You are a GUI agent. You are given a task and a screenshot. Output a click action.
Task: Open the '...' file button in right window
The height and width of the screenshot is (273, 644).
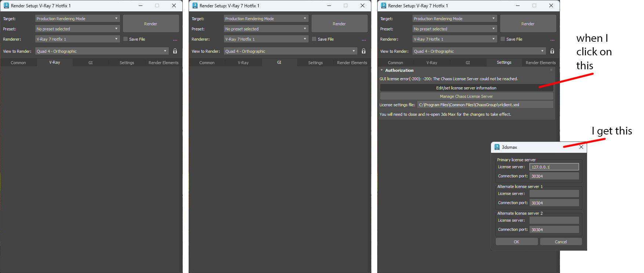point(552,40)
